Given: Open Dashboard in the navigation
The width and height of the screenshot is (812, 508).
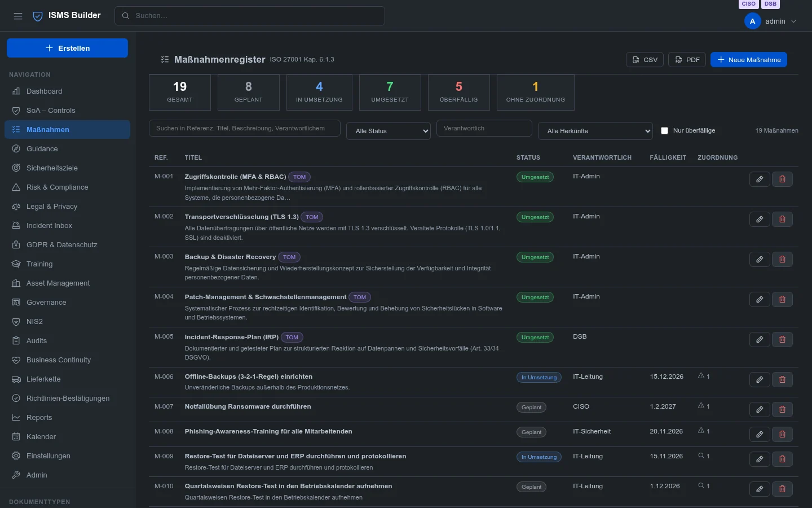Looking at the screenshot, I should (x=67, y=91).
